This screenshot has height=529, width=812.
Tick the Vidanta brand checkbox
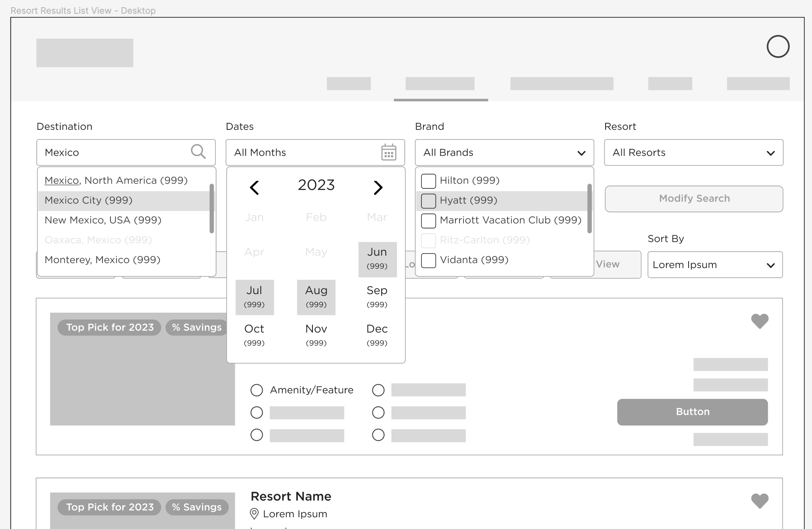(x=428, y=260)
